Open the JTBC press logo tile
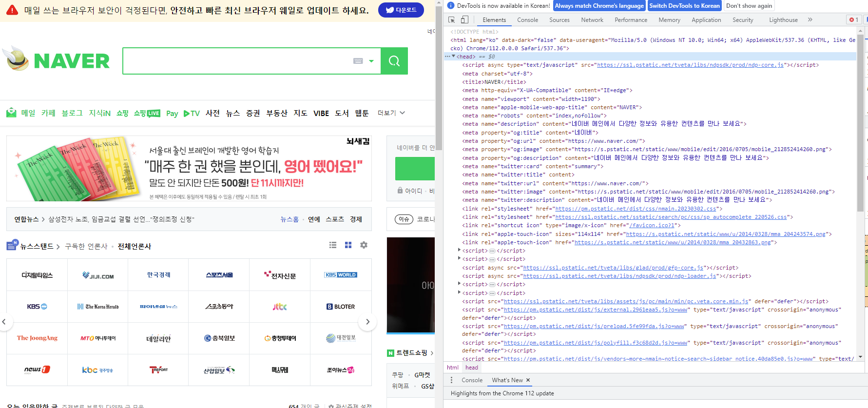Viewport: 868px width, 408px height. click(x=280, y=307)
